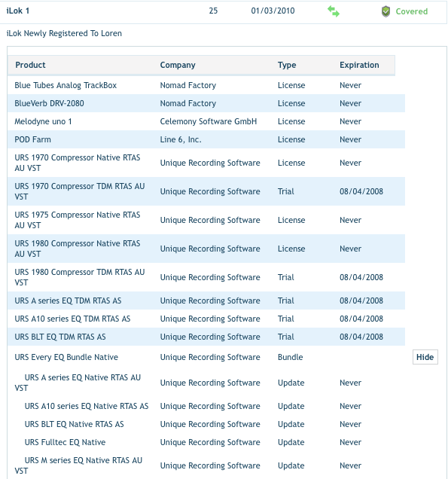448x479 pixels.
Task: Select URS 1970 Compressor TDM RTAS AU VST
Action: click(79, 191)
